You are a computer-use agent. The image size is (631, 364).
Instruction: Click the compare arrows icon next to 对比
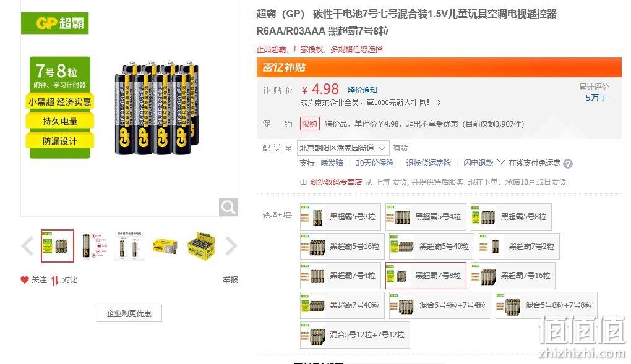[54, 280]
